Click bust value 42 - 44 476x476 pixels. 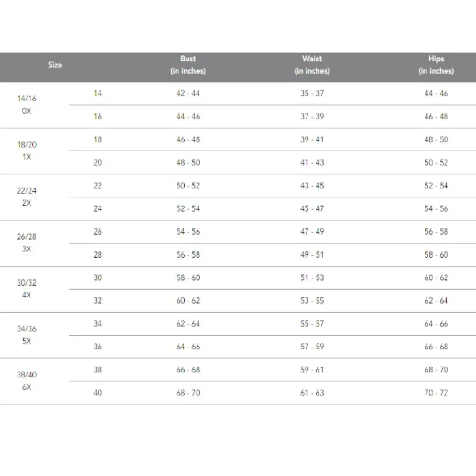(x=188, y=93)
